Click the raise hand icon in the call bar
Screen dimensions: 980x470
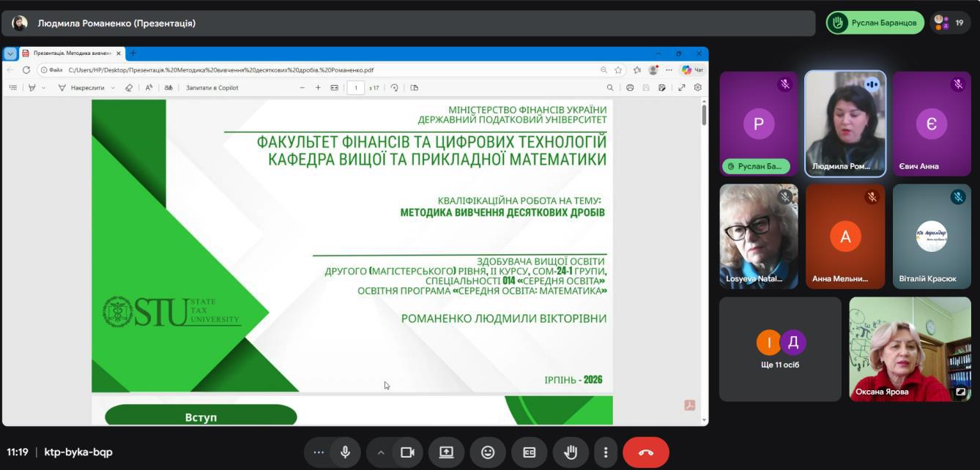pyautogui.click(x=570, y=452)
